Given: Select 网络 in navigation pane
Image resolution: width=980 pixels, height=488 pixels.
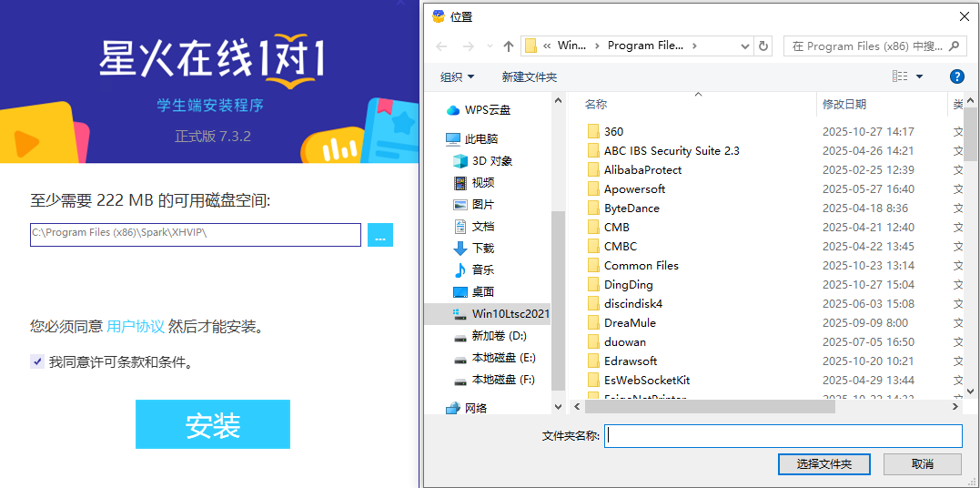Looking at the screenshot, I should pos(466,409).
